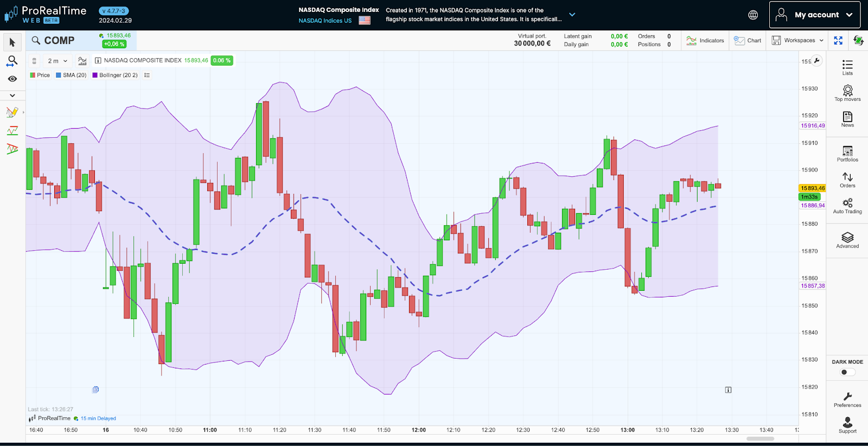Image resolution: width=868 pixels, height=446 pixels.
Task: Click the small table icon on chart
Action: (95, 390)
